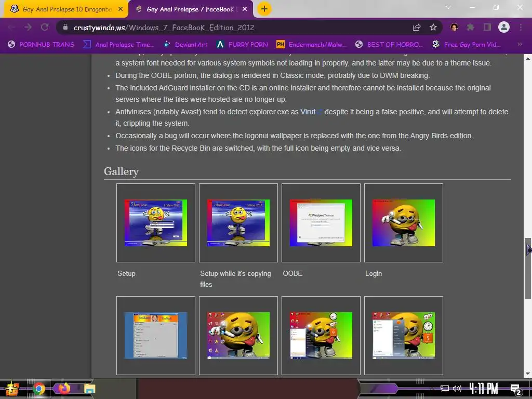The width and height of the screenshot is (532, 399).
Task: Click the page scrollbar thumb
Action: coord(528,269)
